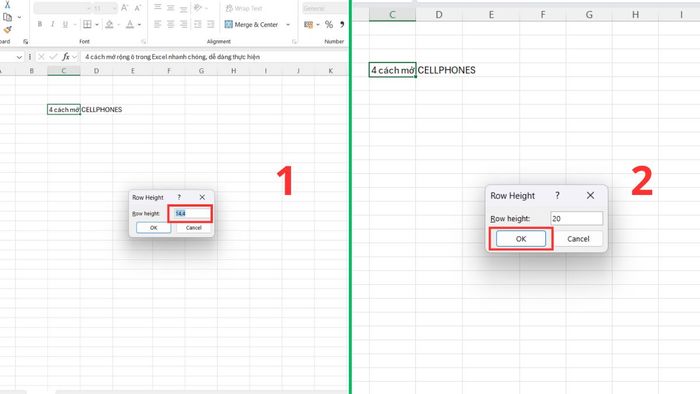Click OK in the panel 2 Row Height dialog
The width and height of the screenshot is (700, 394).
pos(521,239)
